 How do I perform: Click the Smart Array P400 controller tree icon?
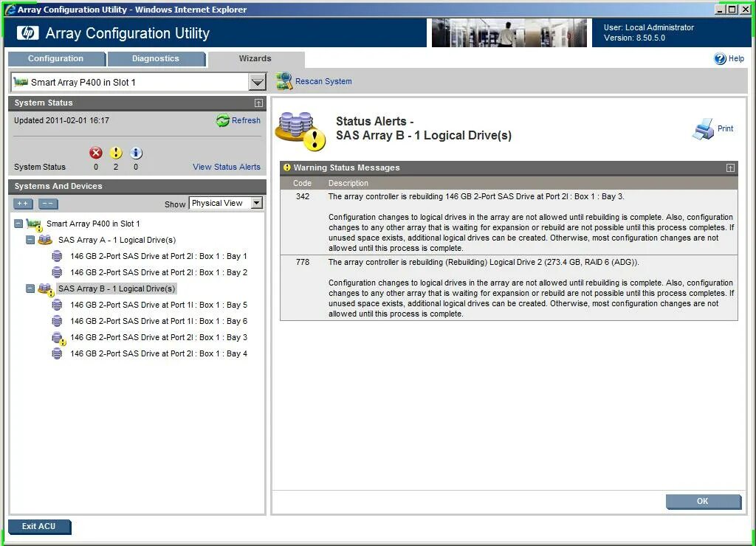[x=34, y=224]
